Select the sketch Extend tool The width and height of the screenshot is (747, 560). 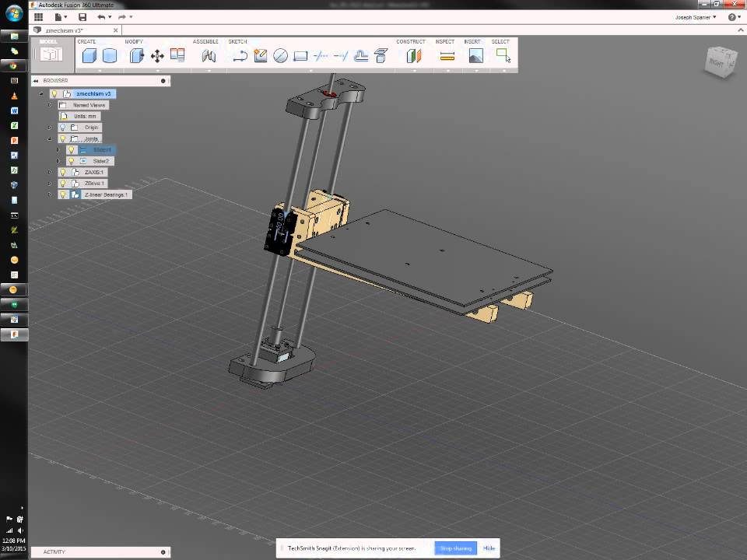tap(341, 56)
